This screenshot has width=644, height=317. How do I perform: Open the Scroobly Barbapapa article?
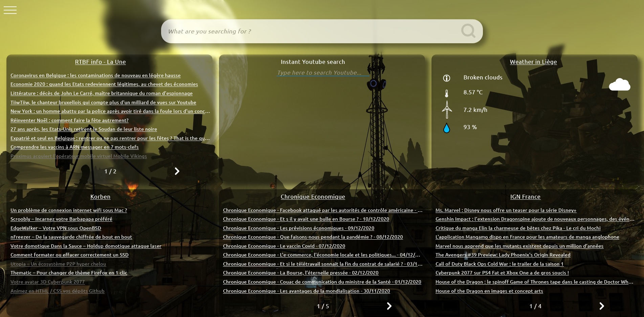[x=61, y=219]
